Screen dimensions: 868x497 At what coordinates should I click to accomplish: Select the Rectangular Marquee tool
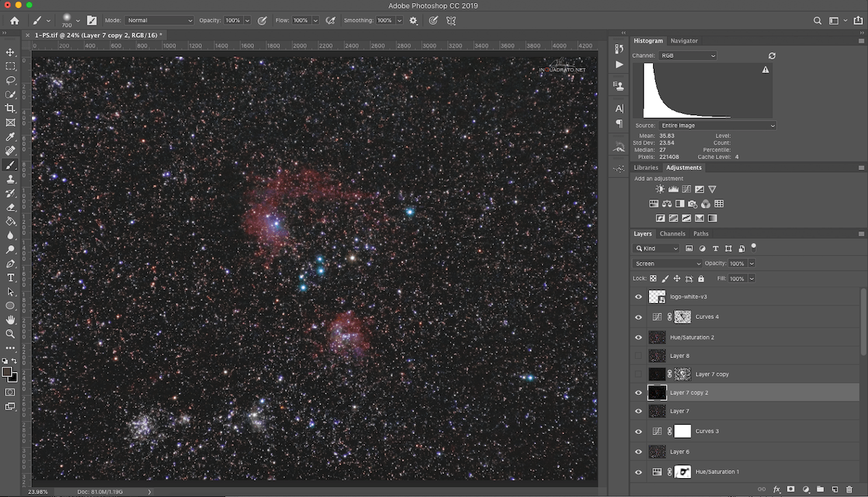coord(10,66)
